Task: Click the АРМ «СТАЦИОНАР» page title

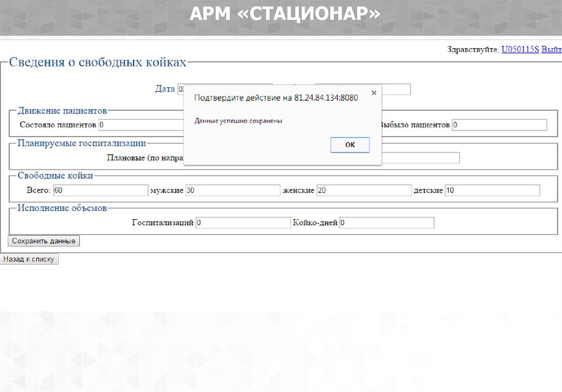Action: coord(284,14)
